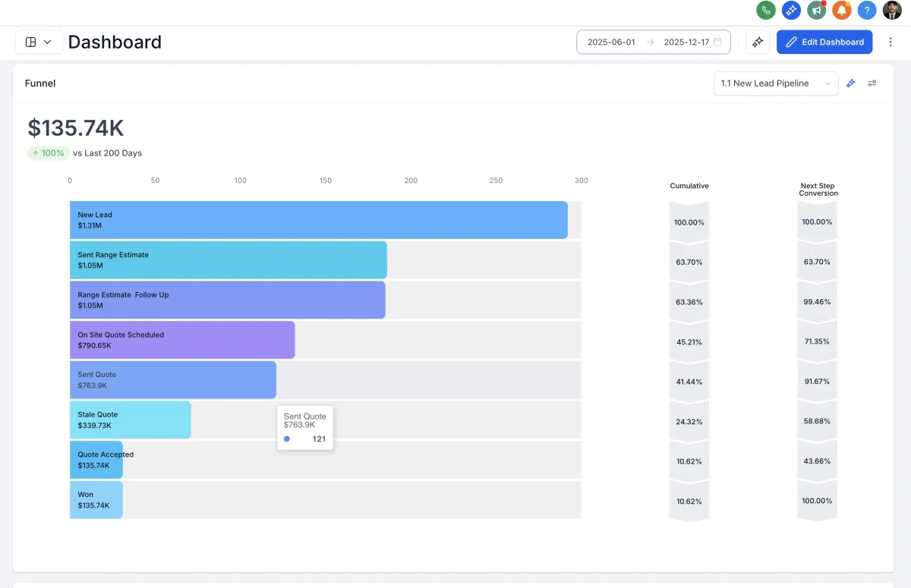Click the sparkle button beside Edit Dashboard
The width and height of the screenshot is (911, 588).
pyautogui.click(x=758, y=42)
